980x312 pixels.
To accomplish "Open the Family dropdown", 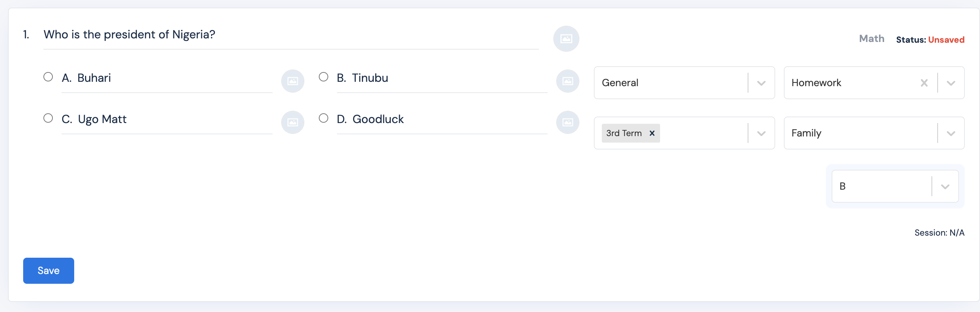I will click(x=951, y=133).
